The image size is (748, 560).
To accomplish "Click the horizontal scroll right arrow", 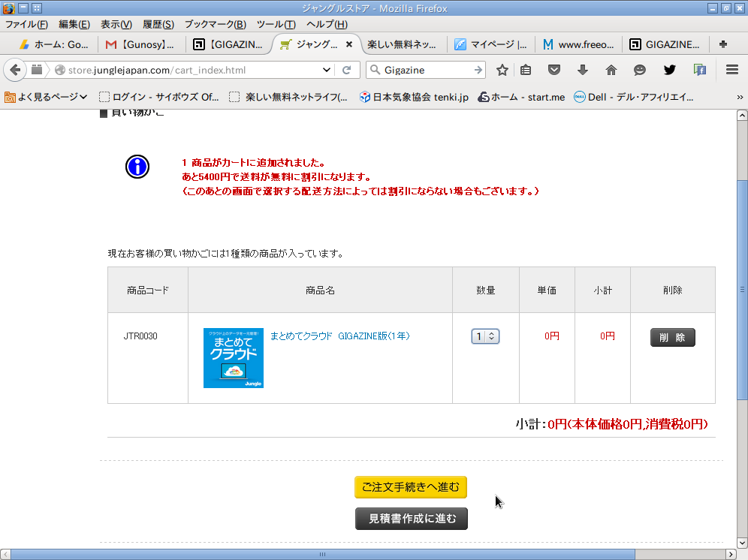I will 731,554.
